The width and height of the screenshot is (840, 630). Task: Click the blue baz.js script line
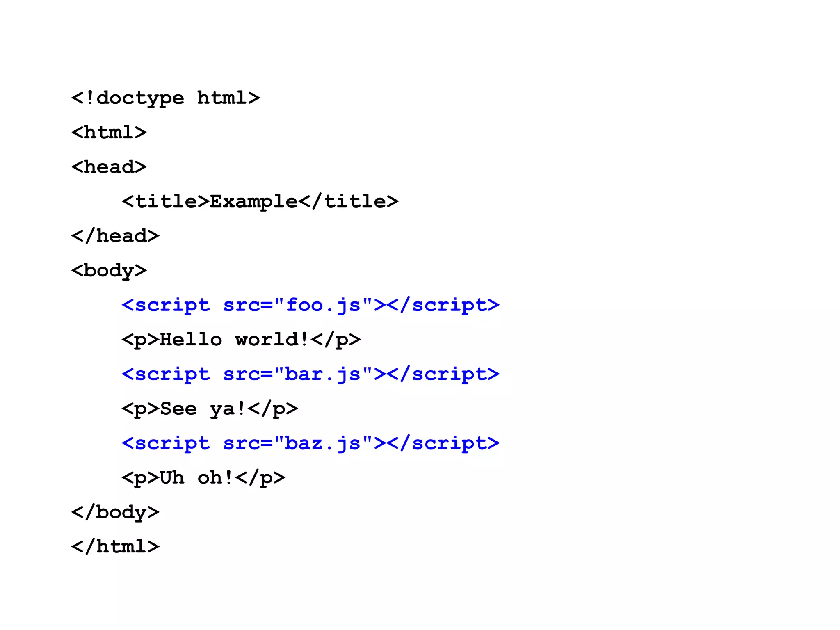click(310, 443)
